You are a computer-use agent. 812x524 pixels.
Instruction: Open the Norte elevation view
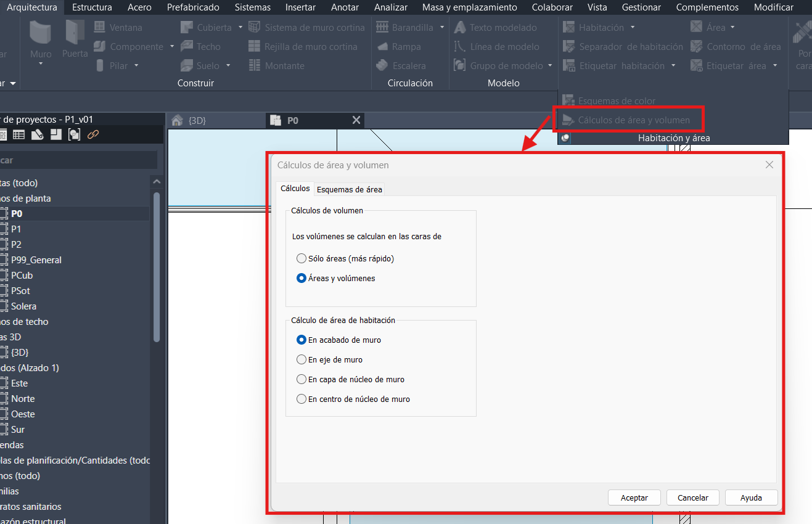23,399
